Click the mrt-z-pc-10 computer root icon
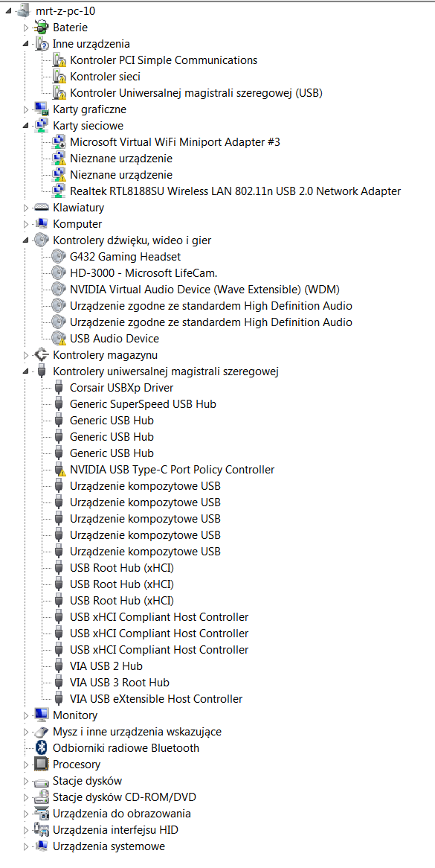The width and height of the screenshot is (435, 868). [x=24, y=10]
